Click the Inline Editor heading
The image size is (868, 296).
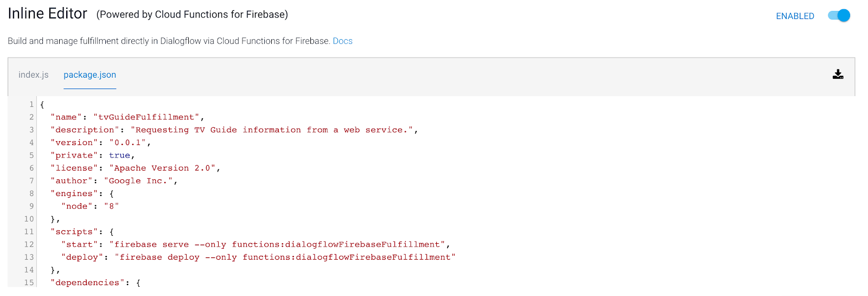click(48, 14)
